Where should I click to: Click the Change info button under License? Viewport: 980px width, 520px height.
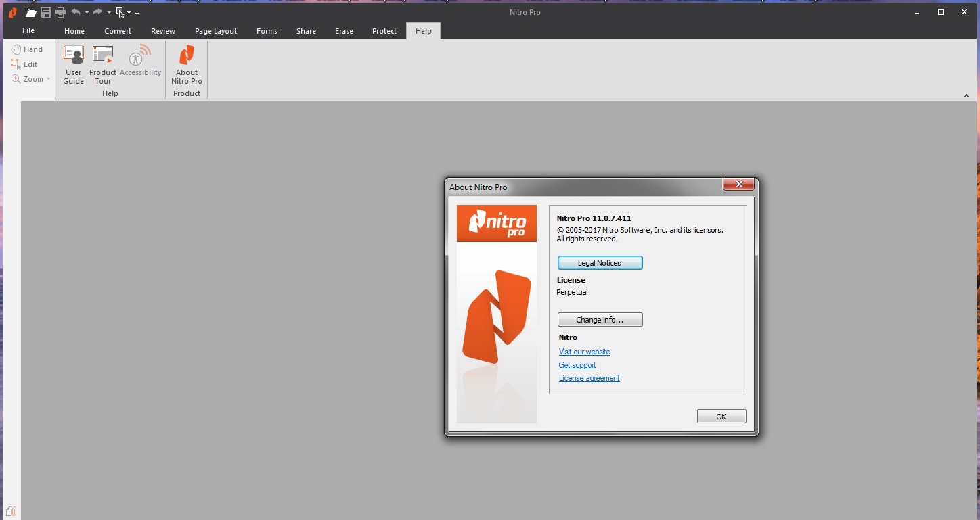(x=600, y=319)
